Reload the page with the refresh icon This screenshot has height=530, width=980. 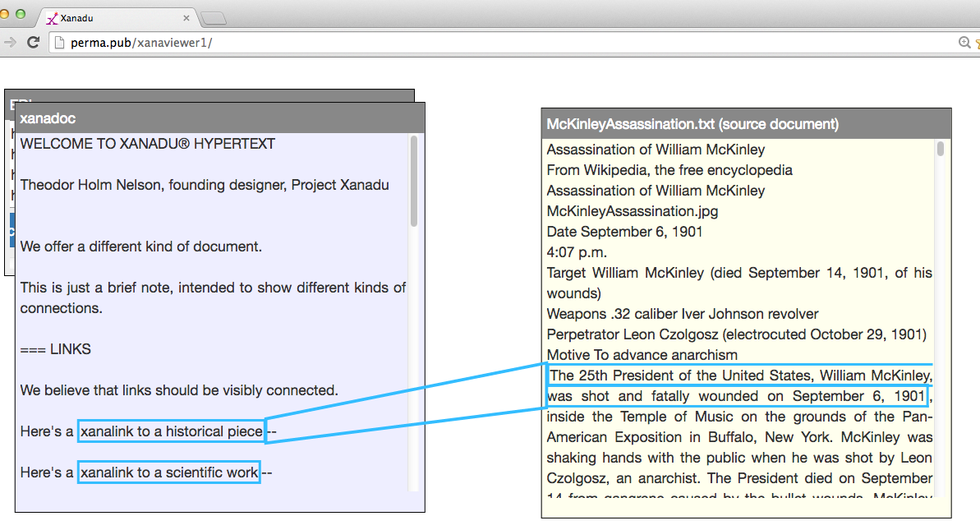click(34, 43)
